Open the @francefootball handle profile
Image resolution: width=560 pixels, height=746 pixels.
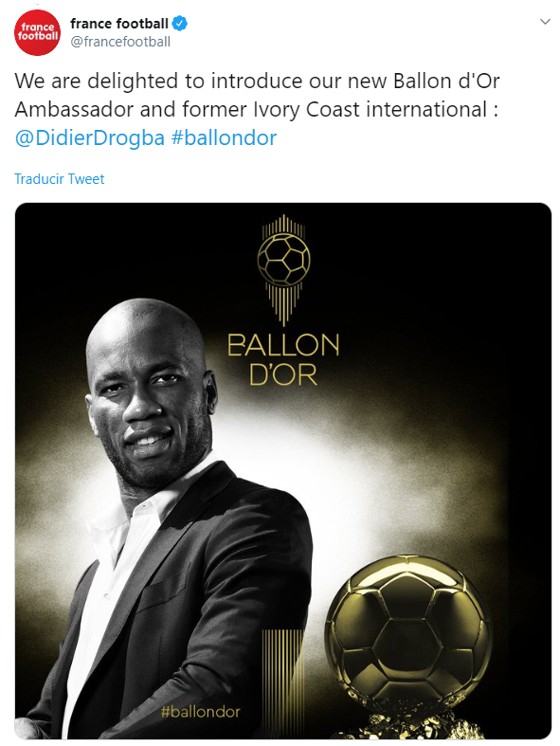click(120, 42)
